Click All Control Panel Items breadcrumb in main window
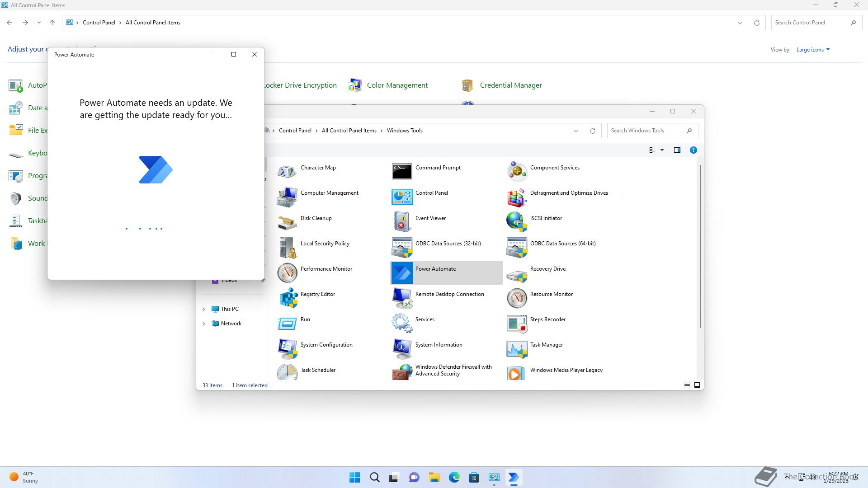Image resolution: width=868 pixels, height=488 pixels. (x=153, y=23)
